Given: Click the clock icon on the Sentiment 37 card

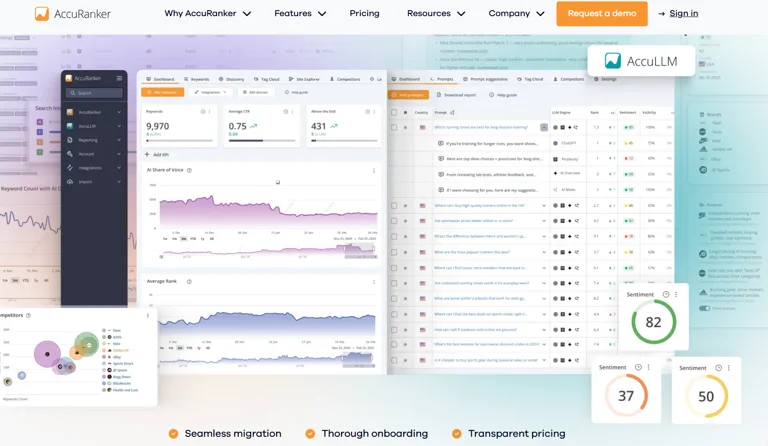Looking at the screenshot, I should coord(638,367).
